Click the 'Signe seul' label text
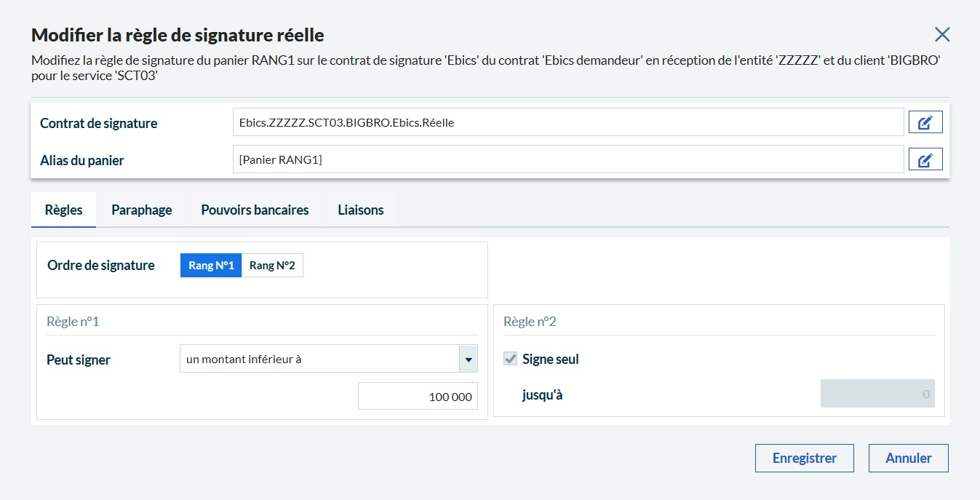This screenshot has width=980, height=500. pos(551,359)
